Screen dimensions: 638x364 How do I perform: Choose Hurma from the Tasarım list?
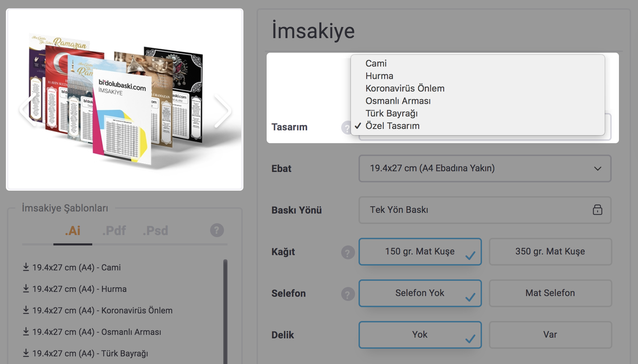point(478,76)
